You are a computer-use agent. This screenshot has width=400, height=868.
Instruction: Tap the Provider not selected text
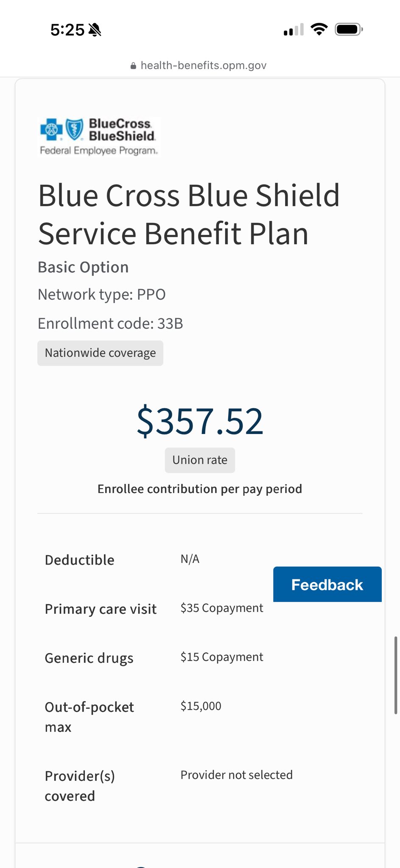(237, 775)
